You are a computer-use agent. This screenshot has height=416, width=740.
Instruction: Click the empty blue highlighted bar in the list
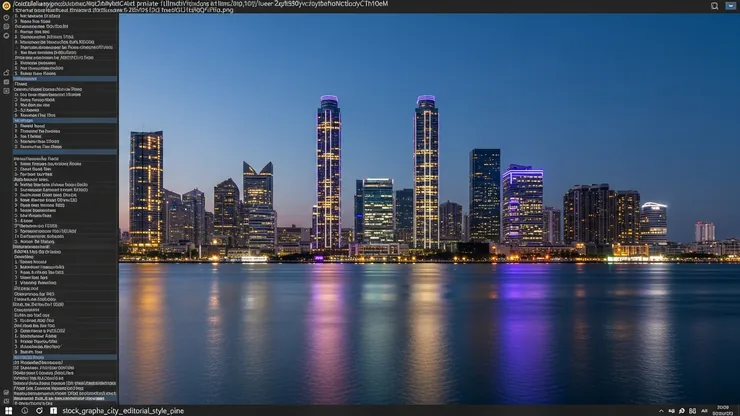[65, 152]
